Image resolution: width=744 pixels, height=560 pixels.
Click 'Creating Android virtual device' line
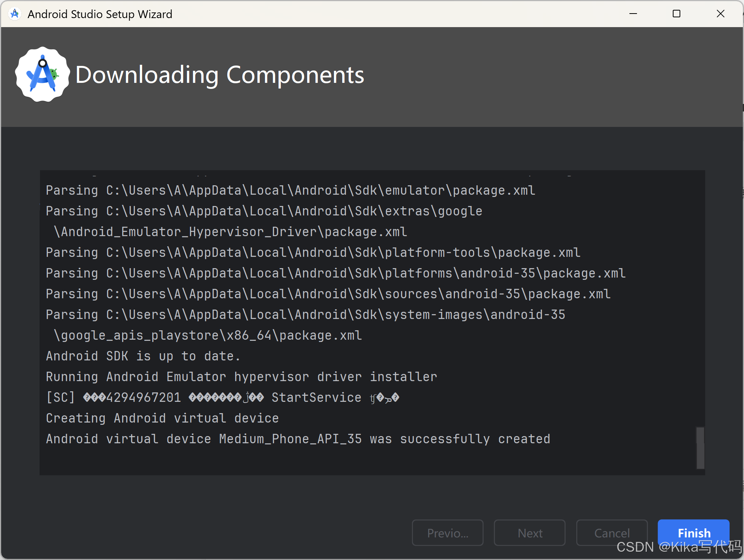click(162, 418)
